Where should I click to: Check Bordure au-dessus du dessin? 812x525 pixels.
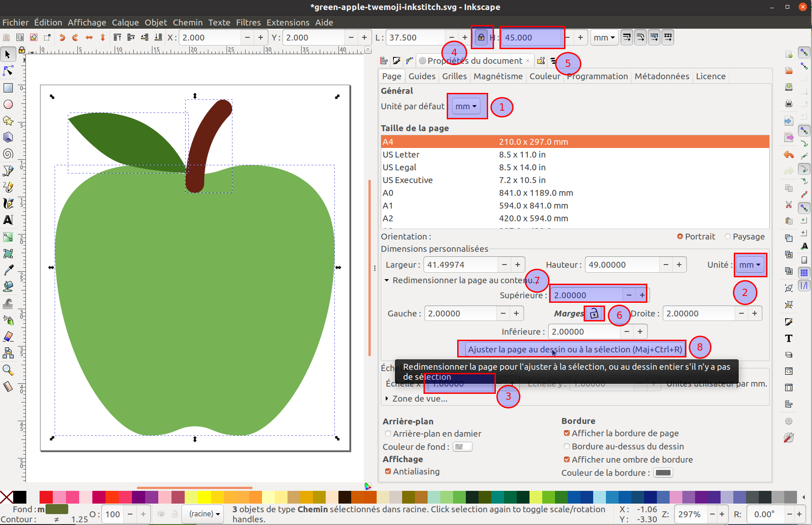click(x=624, y=446)
